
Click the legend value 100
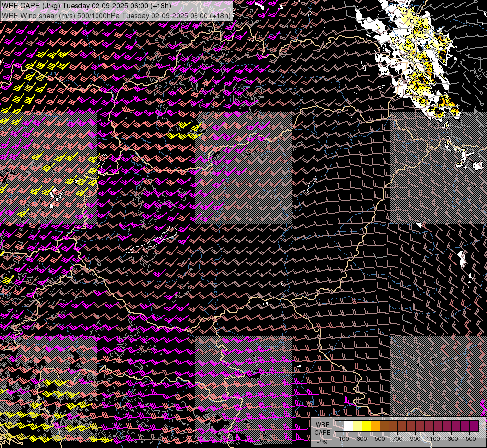344,439
